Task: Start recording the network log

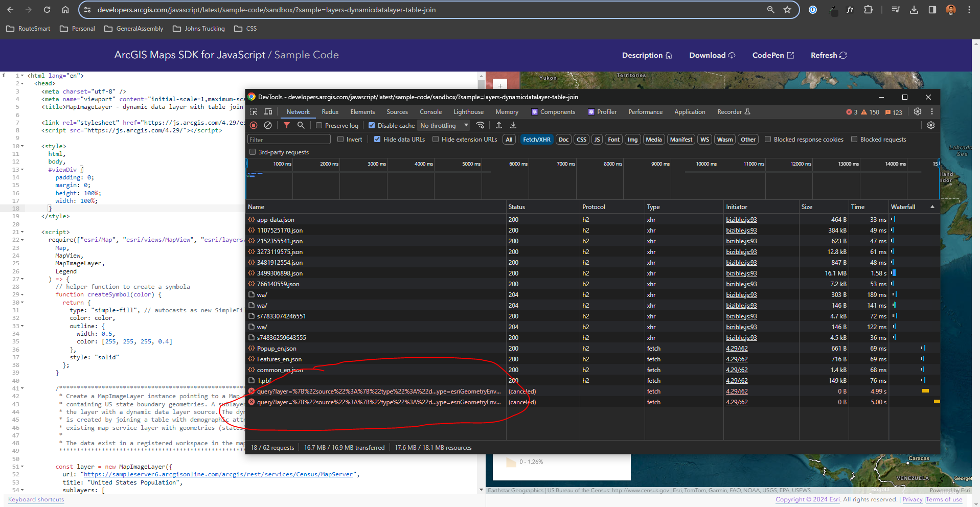Action: pos(254,125)
